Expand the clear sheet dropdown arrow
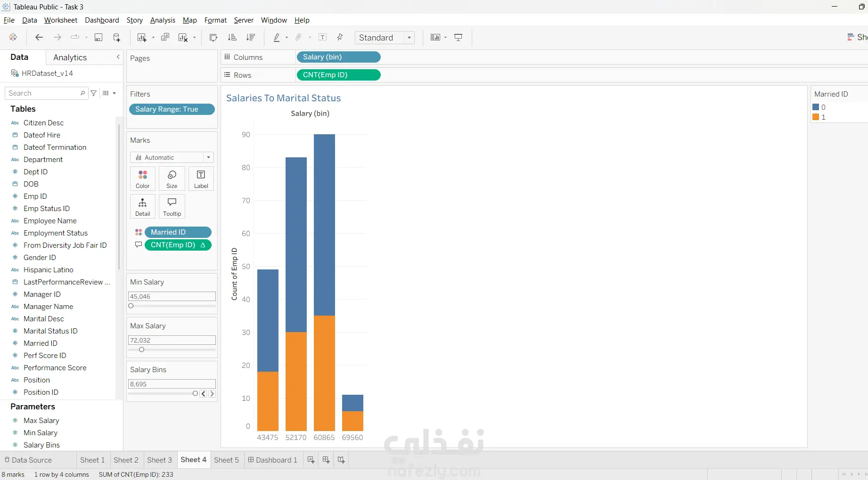868x480 pixels. click(194, 38)
